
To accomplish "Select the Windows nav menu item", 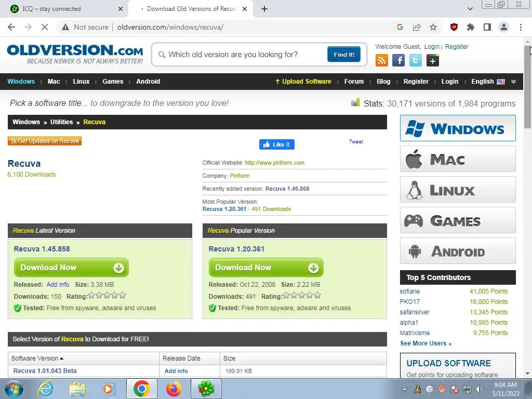I will (x=21, y=82).
